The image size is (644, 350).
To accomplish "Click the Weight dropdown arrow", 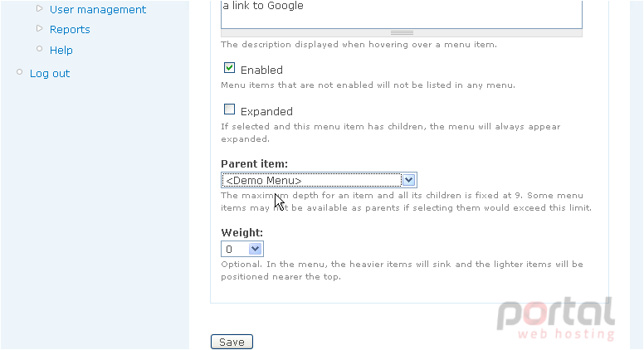I will pyautogui.click(x=255, y=249).
